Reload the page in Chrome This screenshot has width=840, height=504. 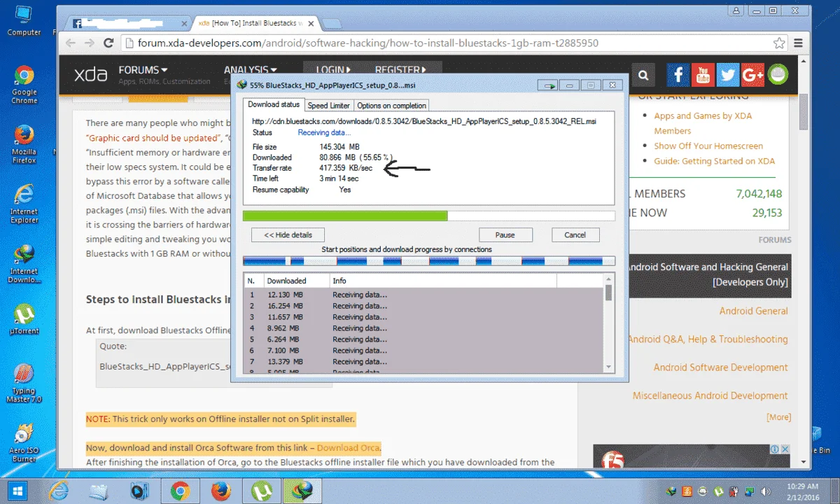(x=108, y=43)
